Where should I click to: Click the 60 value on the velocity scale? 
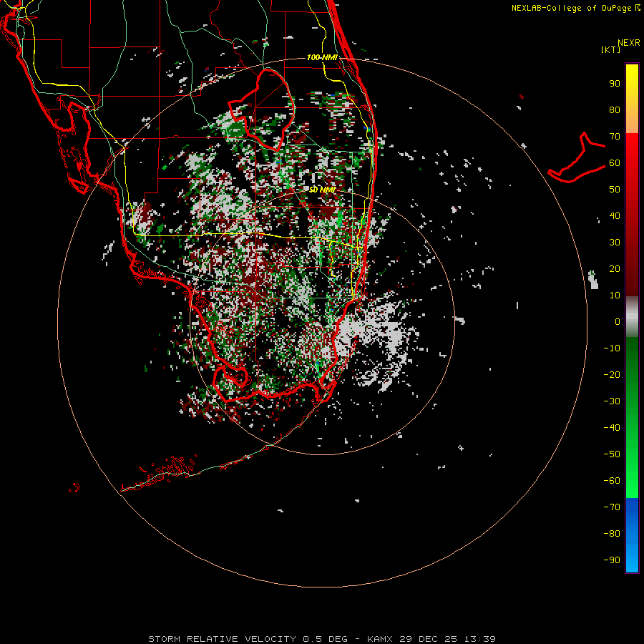tap(615, 163)
